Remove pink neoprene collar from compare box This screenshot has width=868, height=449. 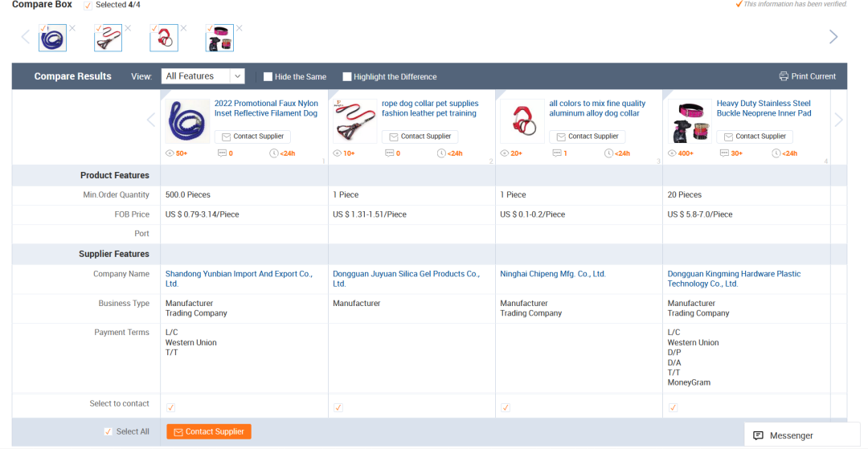(x=240, y=28)
